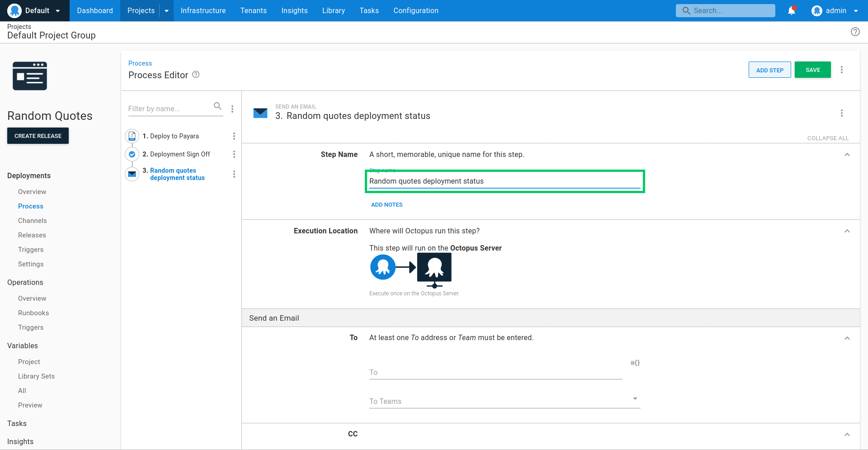868x450 pixels.
Task: Open the Infrastructure menu
Action: [x=203, y=10]
